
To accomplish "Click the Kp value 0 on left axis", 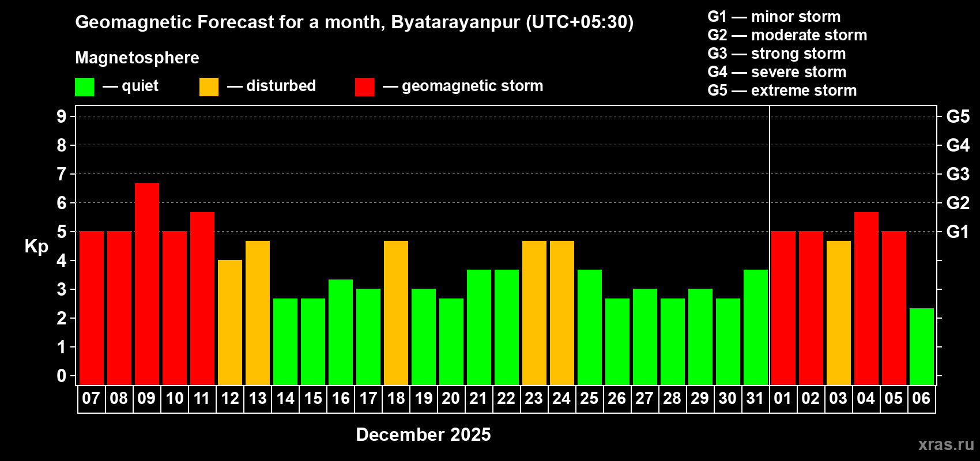I will click(62, 376).
